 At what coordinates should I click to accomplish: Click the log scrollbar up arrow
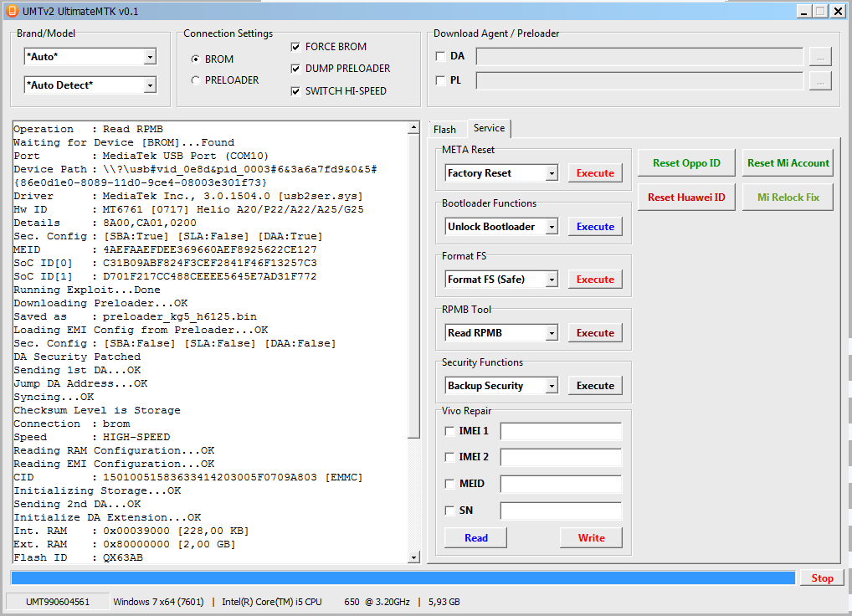(x=413, y=128)
